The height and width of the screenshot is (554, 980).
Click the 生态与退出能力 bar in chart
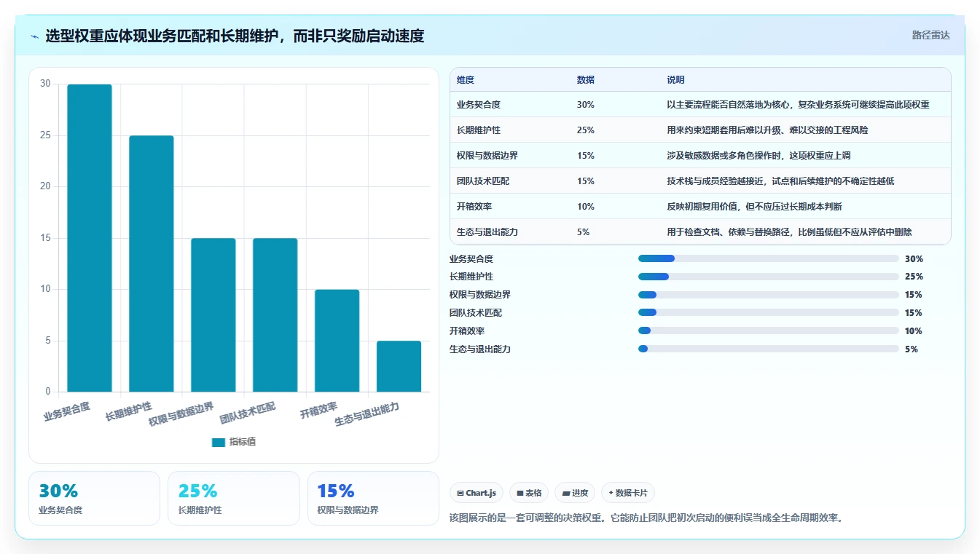pyautogui.click(x=399, y=366)
